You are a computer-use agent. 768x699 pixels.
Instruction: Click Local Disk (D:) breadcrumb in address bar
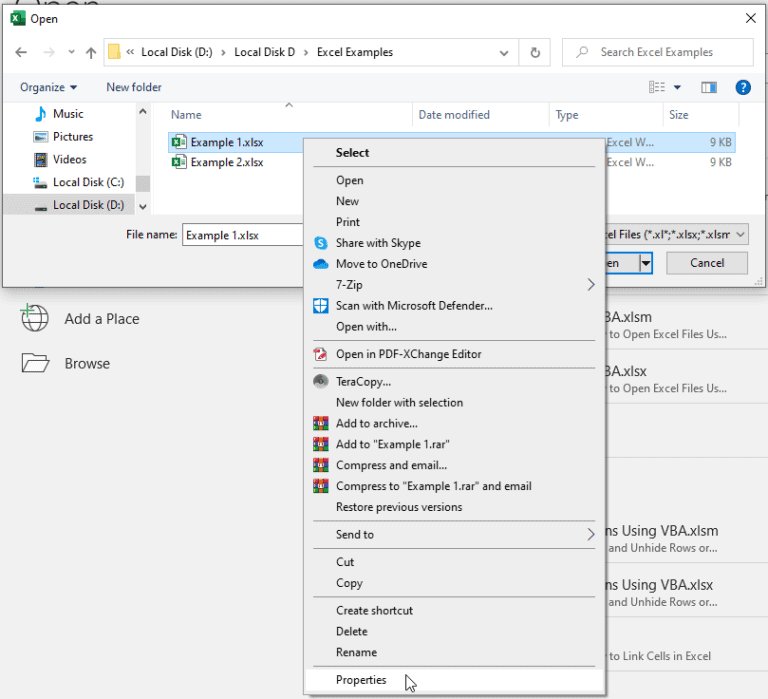(177, 52)
